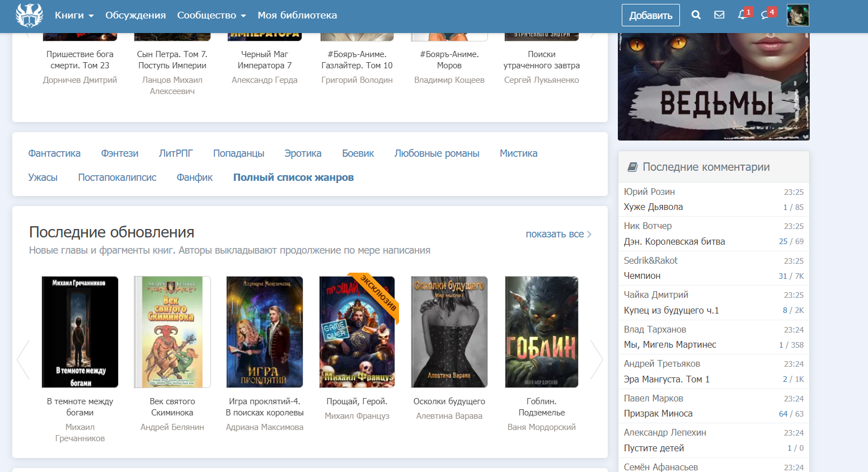Click the right carousel arrow in Последние обновления

[597, 359]
